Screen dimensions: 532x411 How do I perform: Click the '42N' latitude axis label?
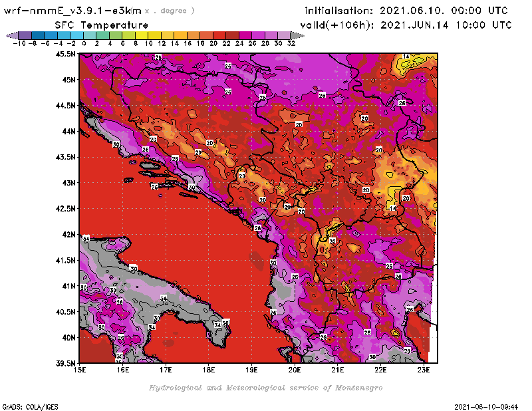(68, 235)
